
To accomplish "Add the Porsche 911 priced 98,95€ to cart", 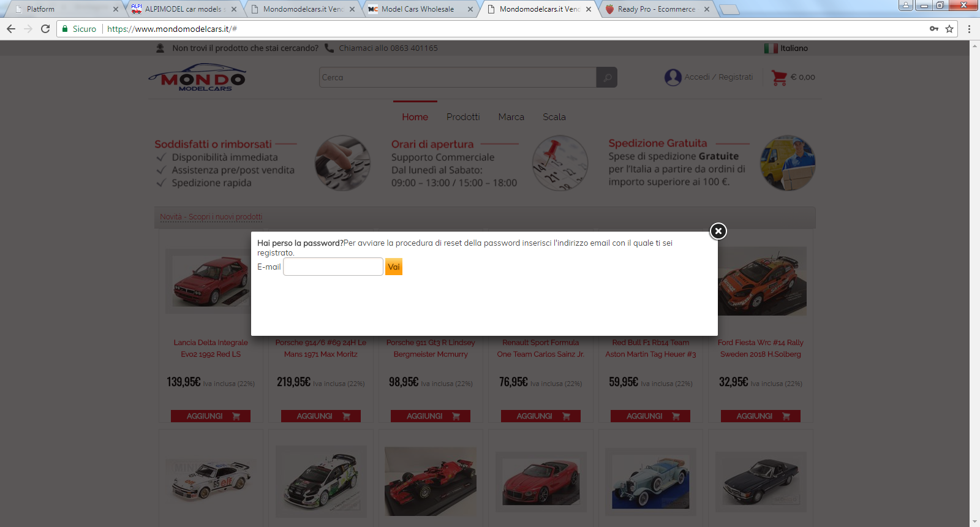I will 431,416.
